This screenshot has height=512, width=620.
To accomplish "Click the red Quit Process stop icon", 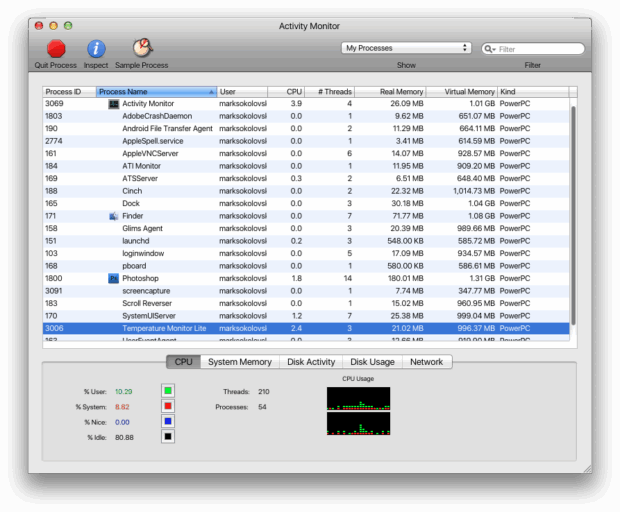I will click(x=56, y=48).
